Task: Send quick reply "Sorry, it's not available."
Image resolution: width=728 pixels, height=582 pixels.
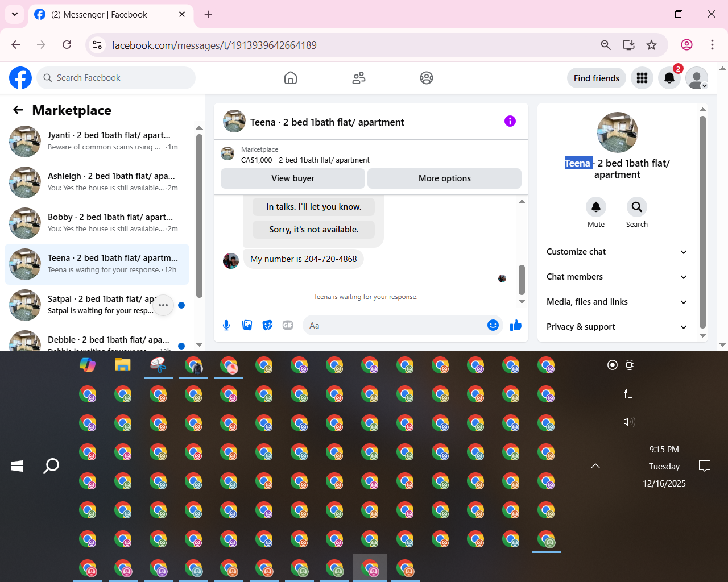Action: click(314, 230)
